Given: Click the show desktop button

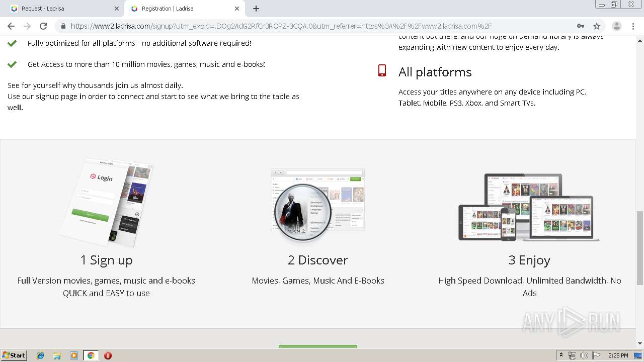Looking at the screenshot, I should [x=638, y=355].
